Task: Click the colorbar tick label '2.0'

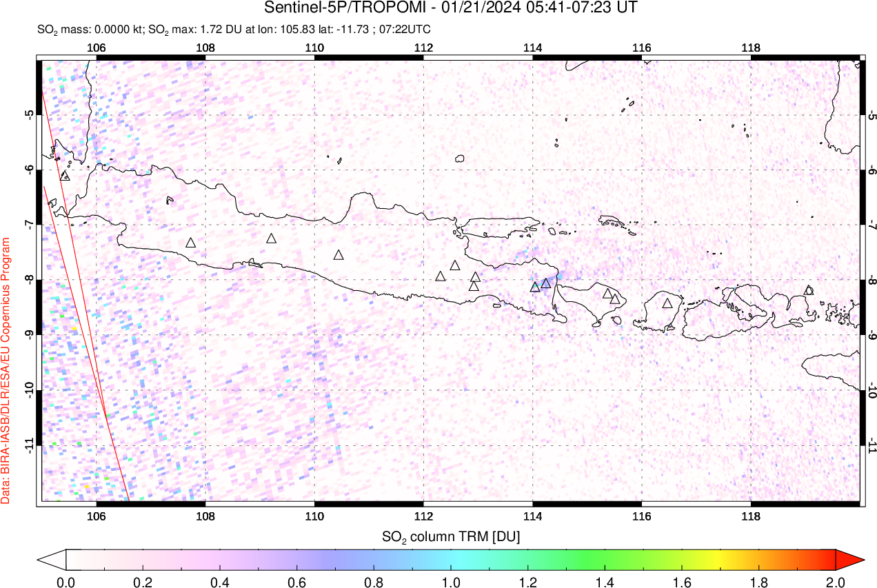Action: pos(836,581)
